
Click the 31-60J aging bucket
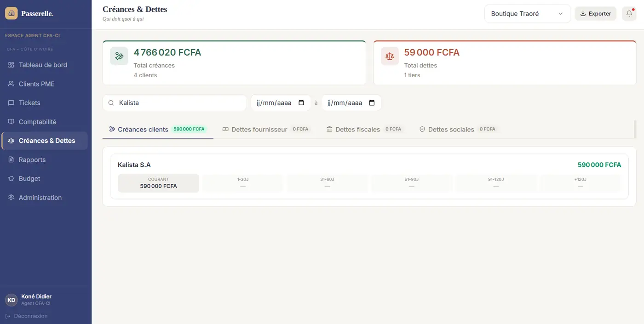point(327,183)
